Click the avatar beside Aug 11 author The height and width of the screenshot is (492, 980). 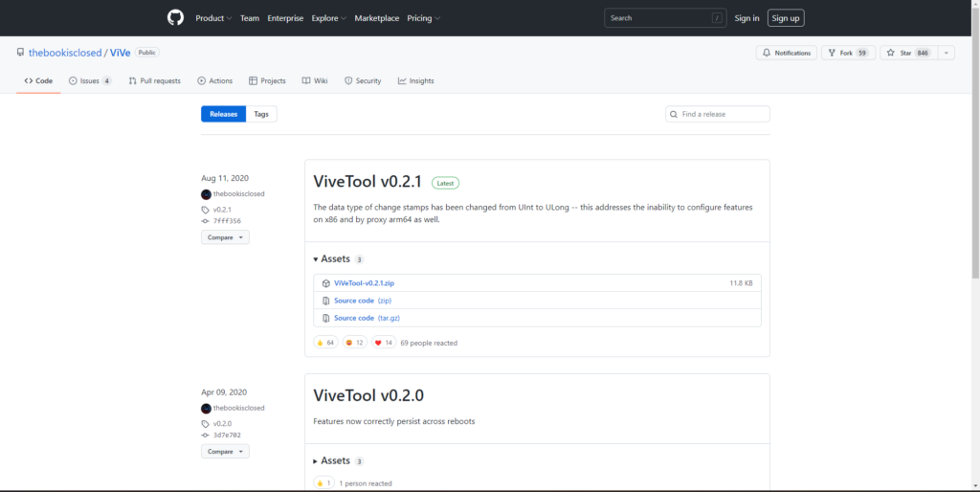207,194
